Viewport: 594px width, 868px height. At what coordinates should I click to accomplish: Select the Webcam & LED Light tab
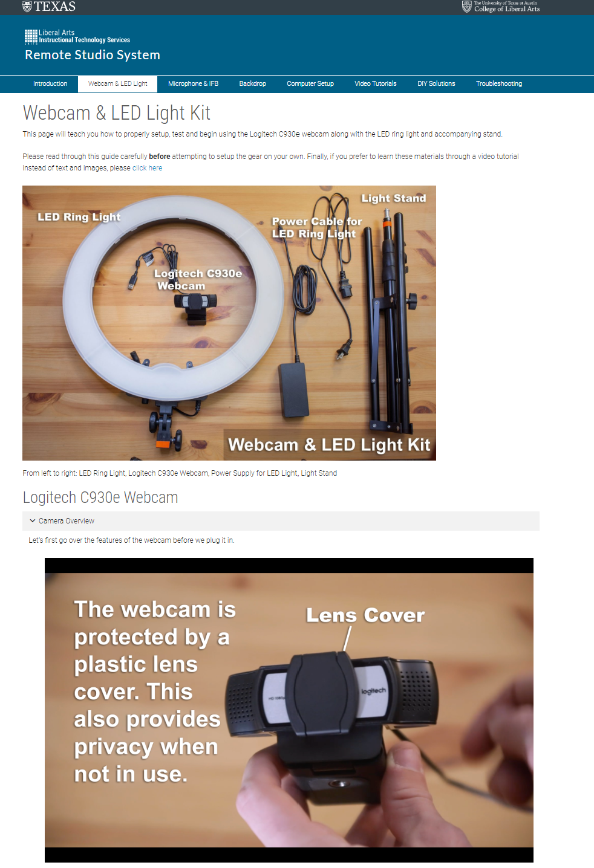pos(117,84)
